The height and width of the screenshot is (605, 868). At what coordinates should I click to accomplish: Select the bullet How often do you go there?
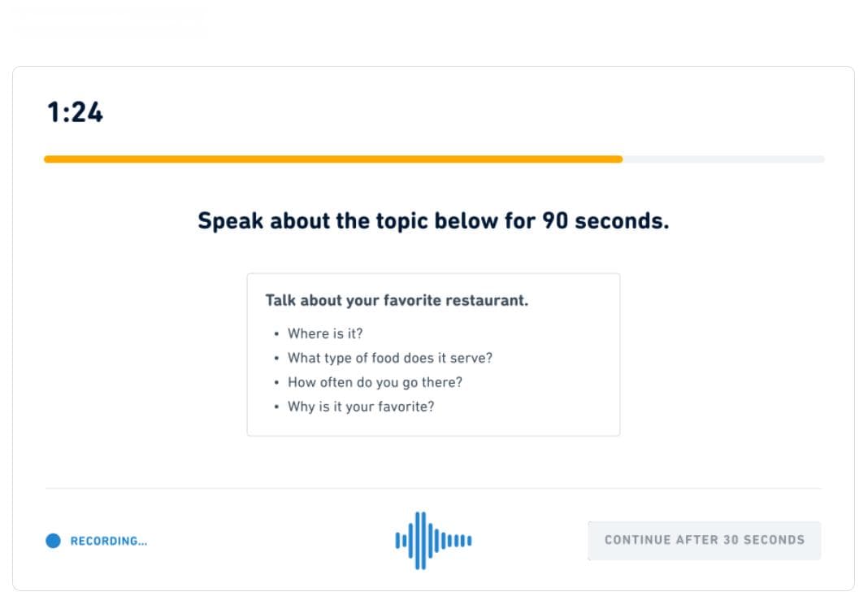375,382
